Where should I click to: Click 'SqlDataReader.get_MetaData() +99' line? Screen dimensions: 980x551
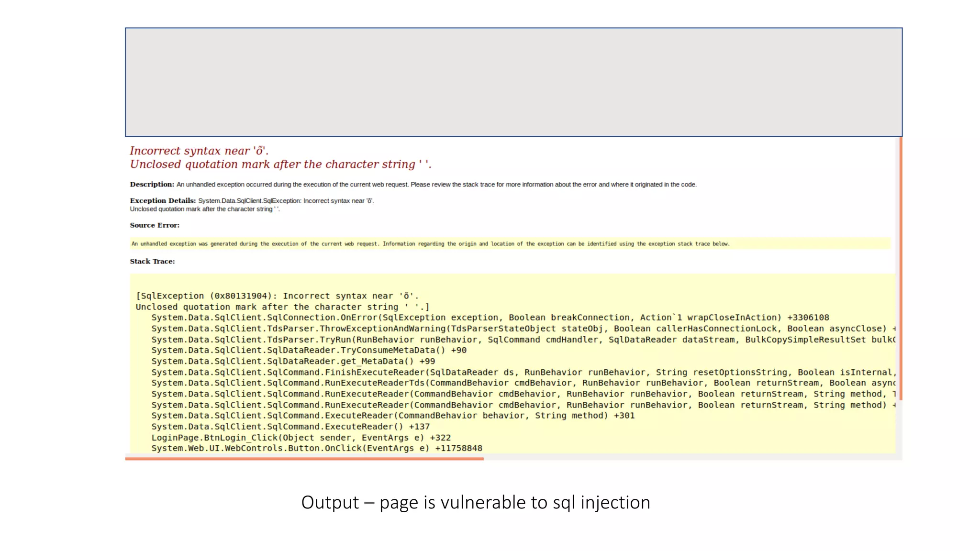(x=293, y=361)
